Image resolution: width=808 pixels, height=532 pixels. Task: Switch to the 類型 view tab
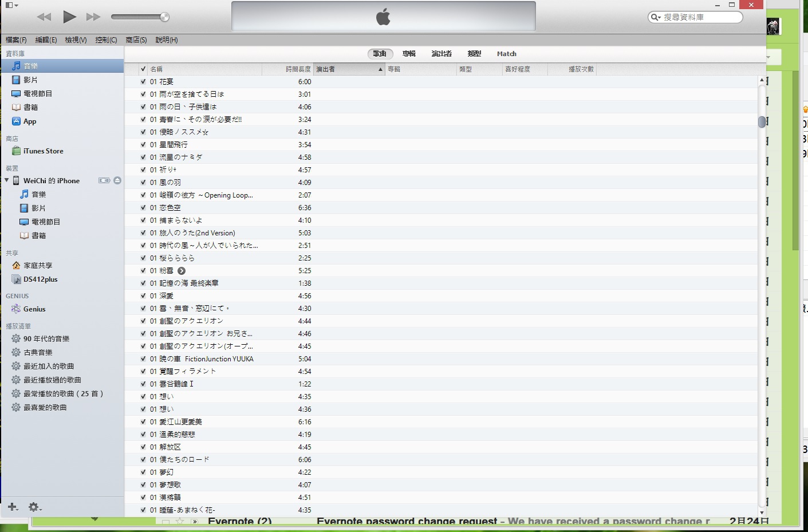point(474,54)
